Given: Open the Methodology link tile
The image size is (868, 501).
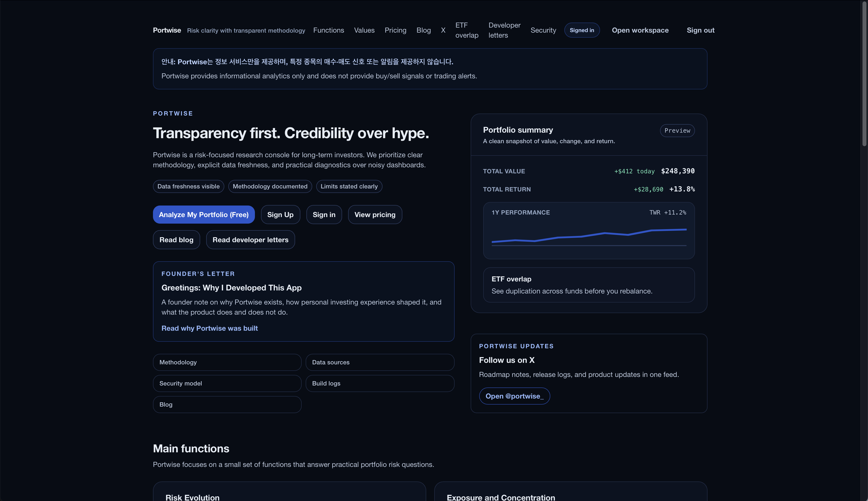Looking at the screenshot, I should pos(227,362).
